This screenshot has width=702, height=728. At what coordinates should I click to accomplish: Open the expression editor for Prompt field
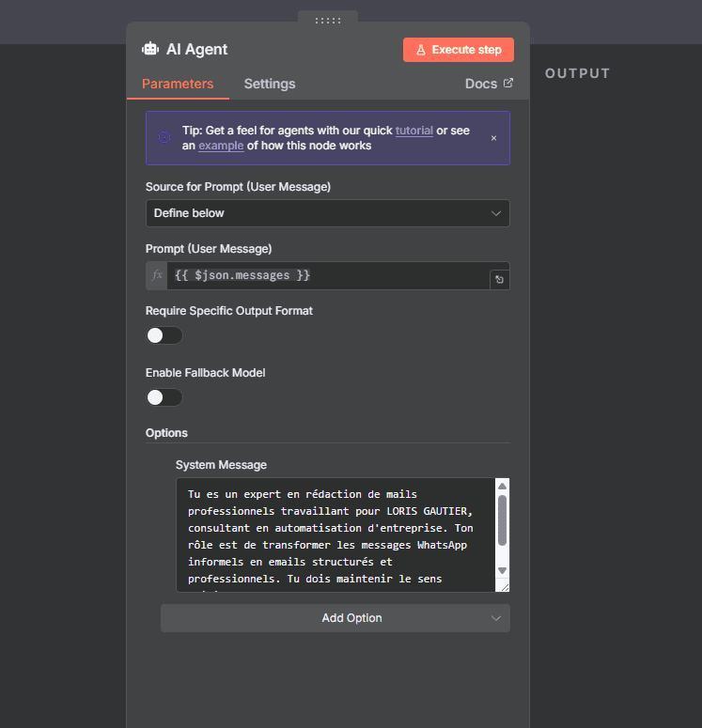point(499,279)
